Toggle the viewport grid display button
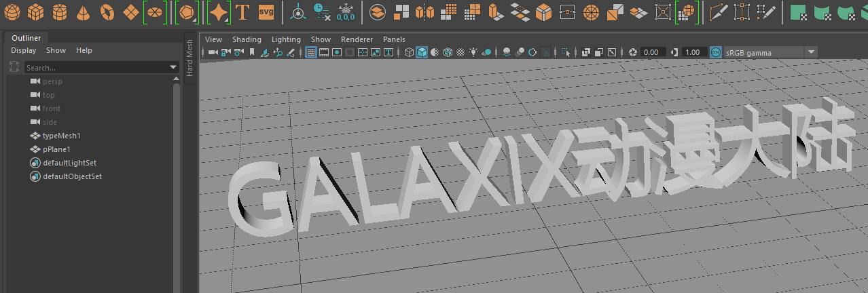This screenshot has width=868, height=293. tap(311, 52)
